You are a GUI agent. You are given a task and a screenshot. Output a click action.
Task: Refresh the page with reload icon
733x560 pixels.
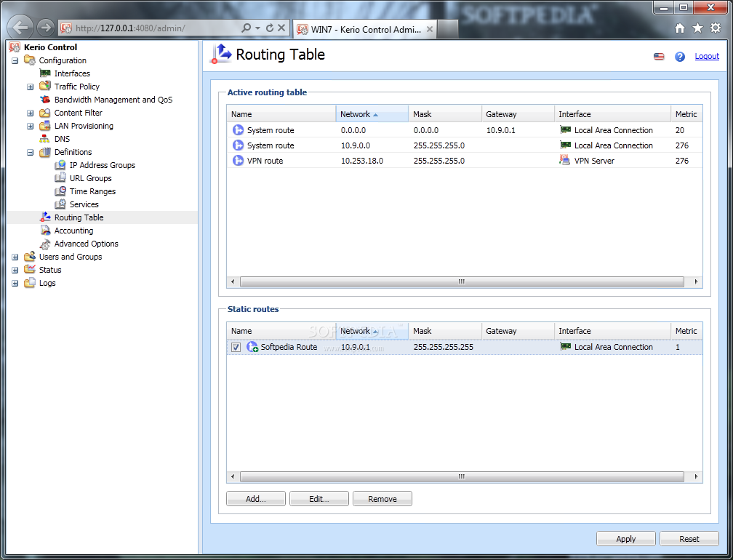(270, 28)
